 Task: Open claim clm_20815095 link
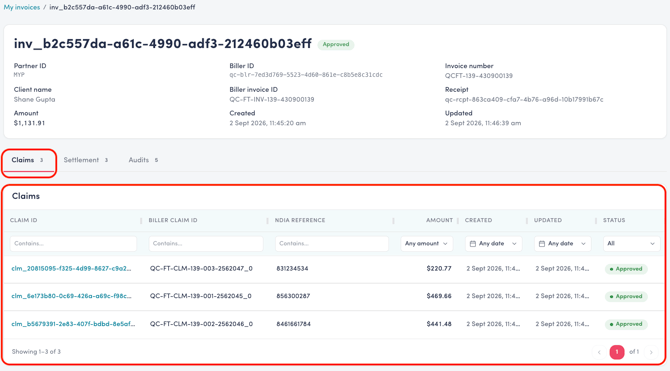point(71,269)
